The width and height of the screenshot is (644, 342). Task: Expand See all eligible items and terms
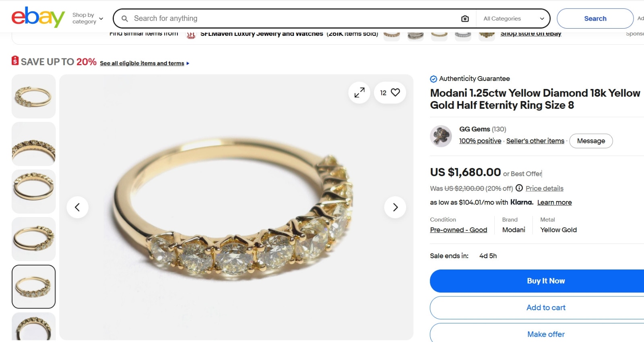pyautogui.click(x=144, y=63)
